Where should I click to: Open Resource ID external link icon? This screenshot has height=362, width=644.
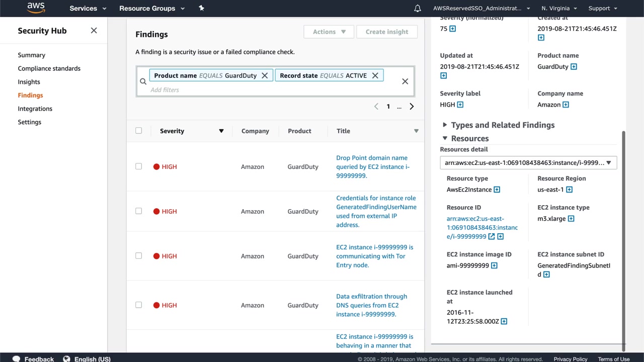click(492, 237)
